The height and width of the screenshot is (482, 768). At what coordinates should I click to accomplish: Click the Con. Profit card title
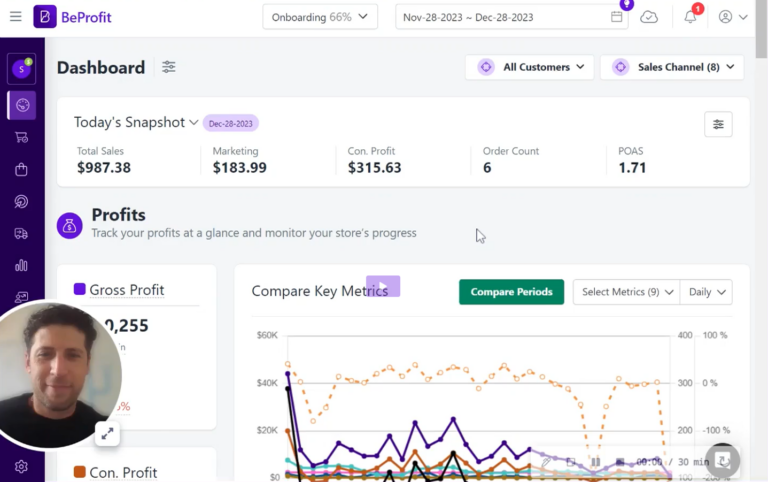point(123,472)
